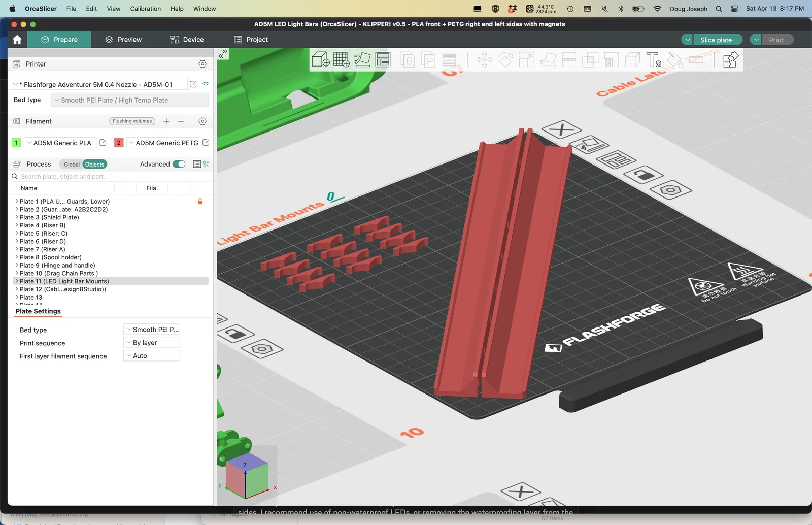
Task: Select the Scale tool in toolbar
Action: (x=526, y=60)
